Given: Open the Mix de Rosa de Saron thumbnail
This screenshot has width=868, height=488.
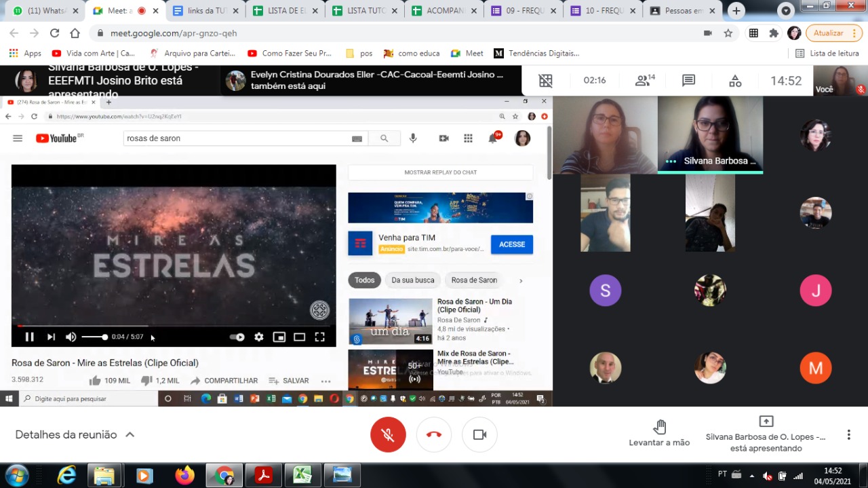Looking at the screenshot, I should click(x=391, y=370).
